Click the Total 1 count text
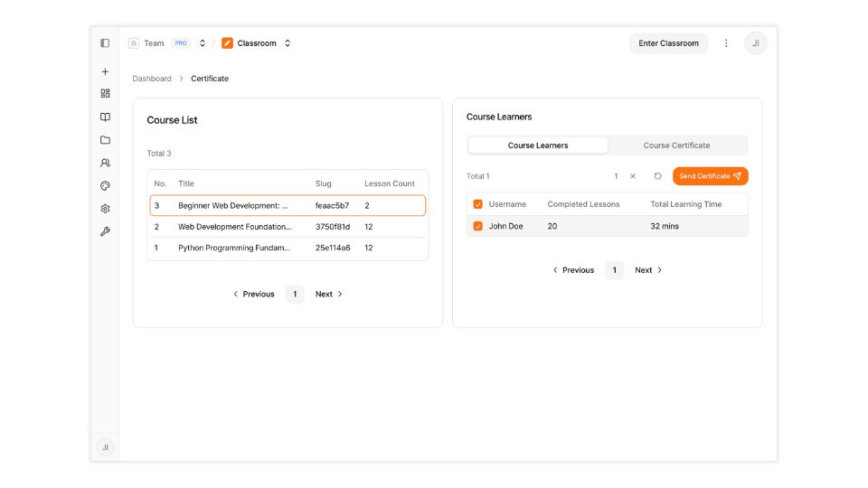Image resolution: width=868 pixels, height=488 pixels. tap(477, 176)
